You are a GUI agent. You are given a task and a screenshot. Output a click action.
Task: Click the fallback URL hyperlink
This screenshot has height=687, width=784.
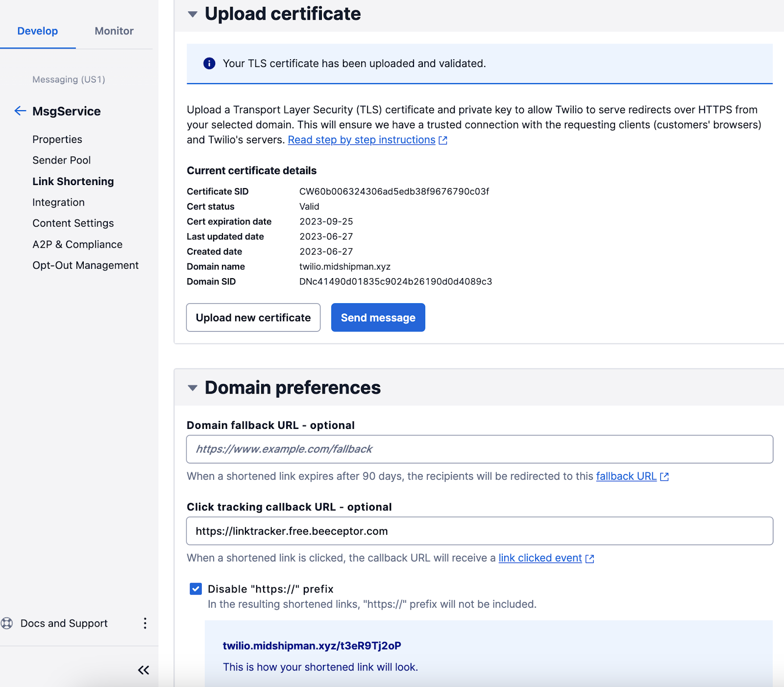(x=626, y=476)
